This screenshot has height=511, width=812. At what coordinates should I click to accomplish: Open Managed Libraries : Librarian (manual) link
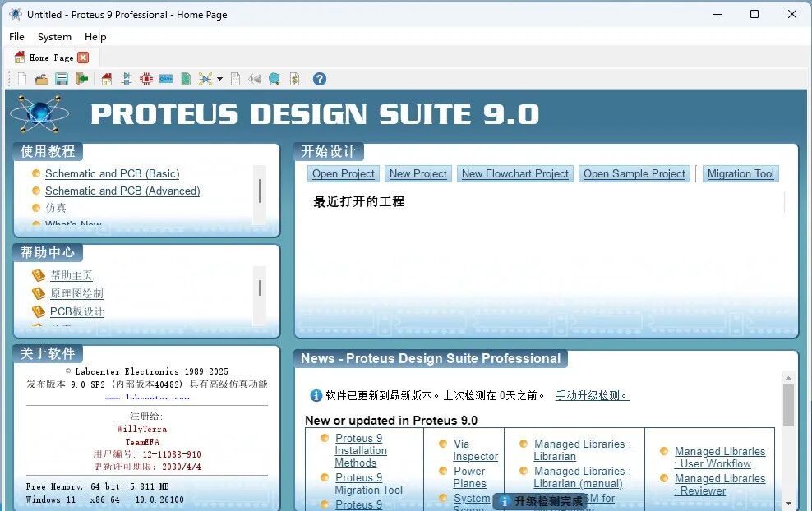tap(582, 477)
